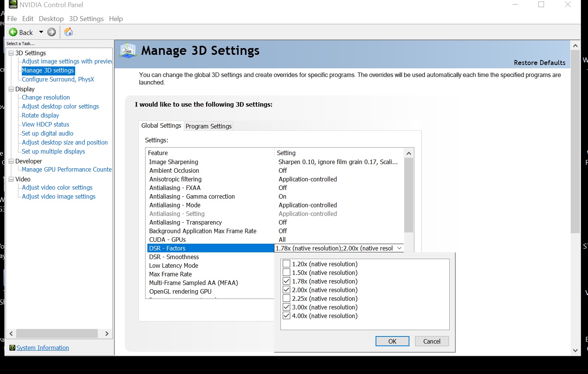Confirm DSR factors with OK button
Viewport: 588px width, 374px height.
393,341
